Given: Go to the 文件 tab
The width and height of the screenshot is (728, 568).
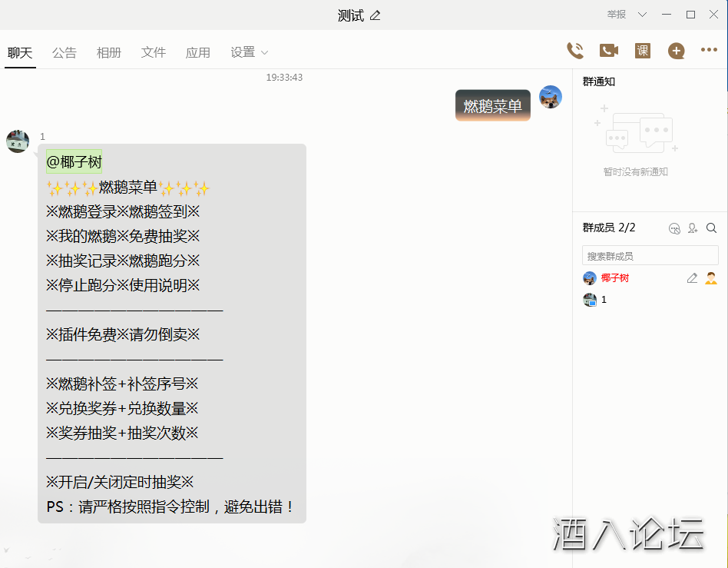Looking at the screenshot, I should (154, 52).
